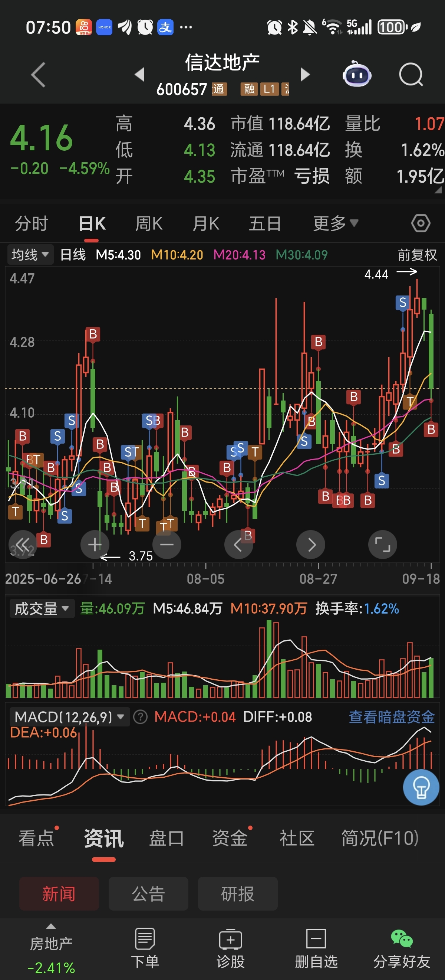Open 查看暗盘资金 link
445x980 pixels.
tap(392, 717)
